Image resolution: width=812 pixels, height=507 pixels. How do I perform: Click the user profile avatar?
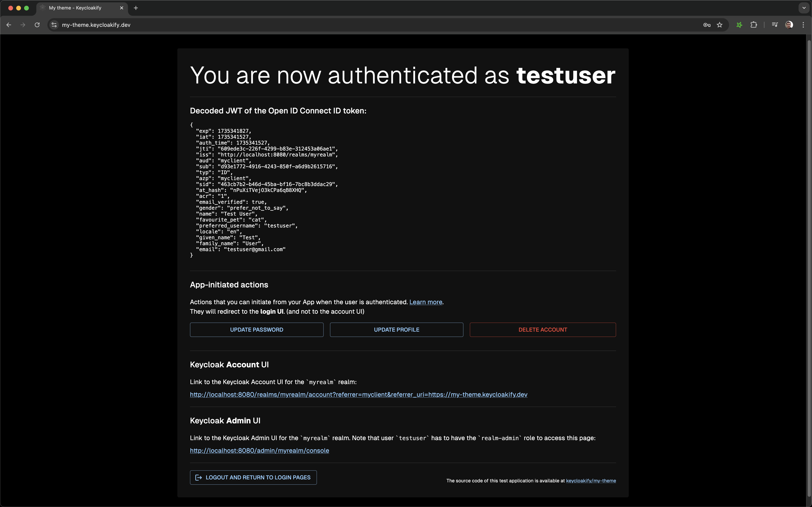point(789,25)
